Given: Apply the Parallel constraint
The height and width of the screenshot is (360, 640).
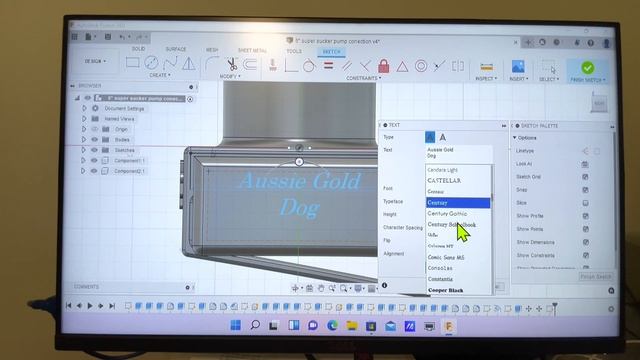Looking at the screenshot, I should click(x=347, y=66).
